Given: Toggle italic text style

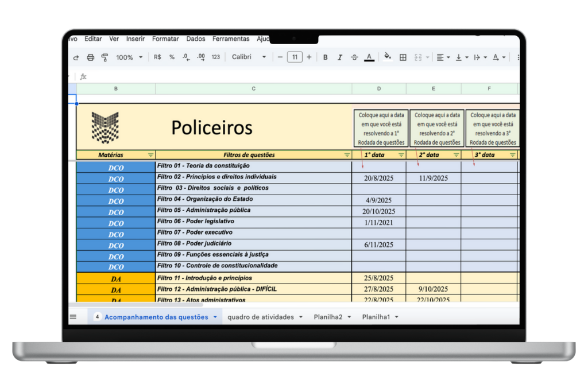Looking at the screenshot, I should click(340, 57).
